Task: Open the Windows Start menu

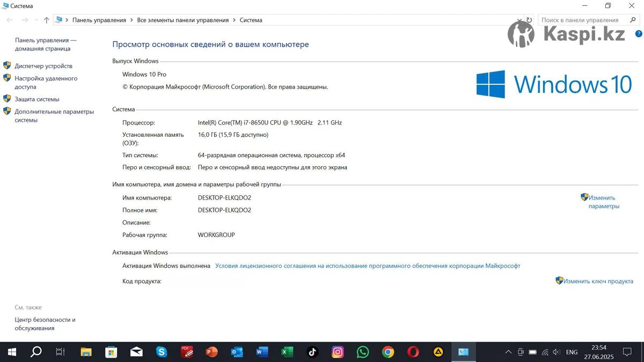Action: [x=11, y=352]
